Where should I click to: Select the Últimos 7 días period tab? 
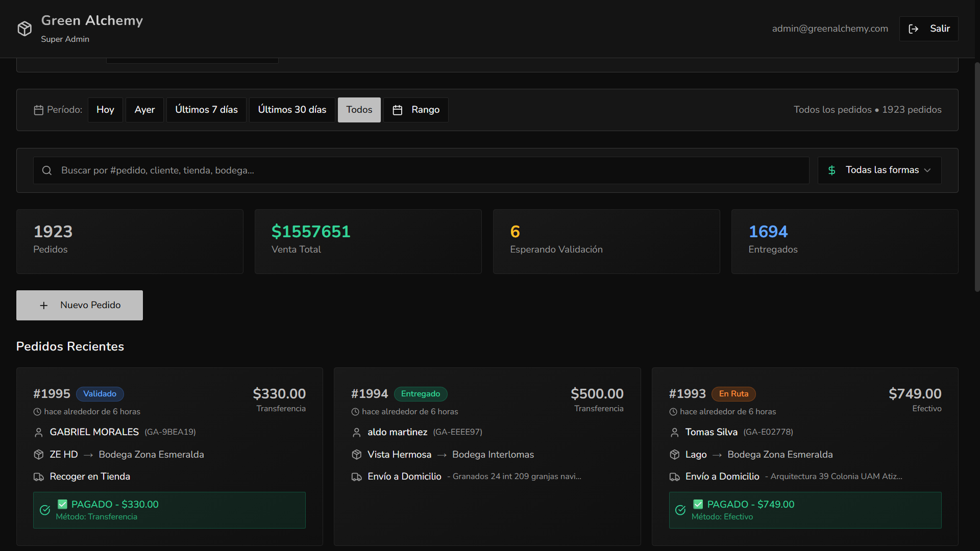206,110
